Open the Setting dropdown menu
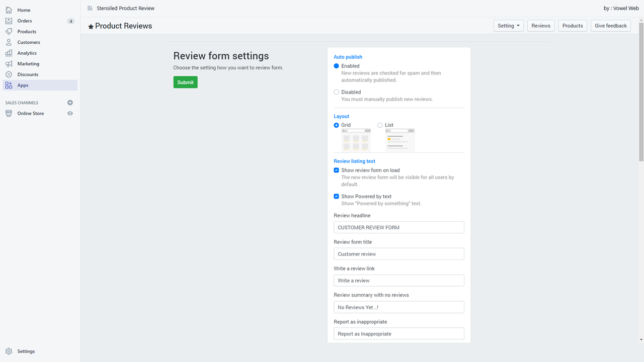Screen dimensions: 644x362 [508, 25]
